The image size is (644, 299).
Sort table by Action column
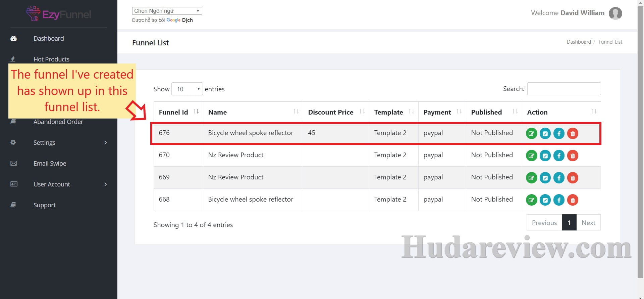561,112
